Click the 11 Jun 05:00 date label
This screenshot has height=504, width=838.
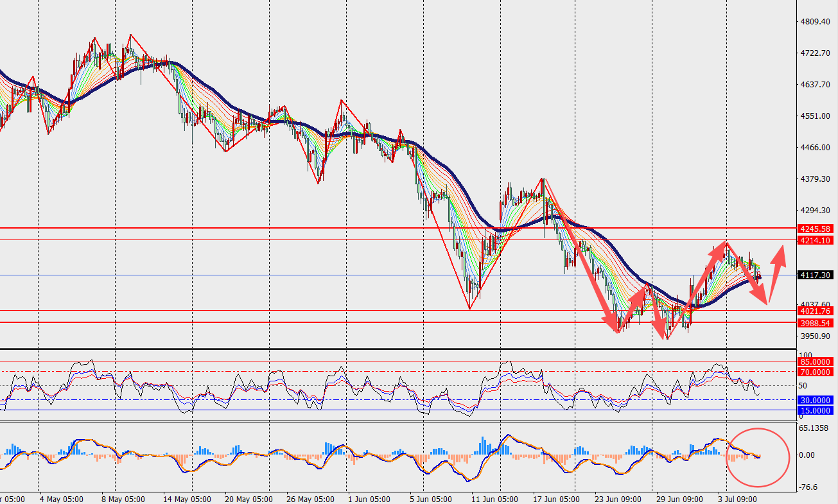point(495,499)
